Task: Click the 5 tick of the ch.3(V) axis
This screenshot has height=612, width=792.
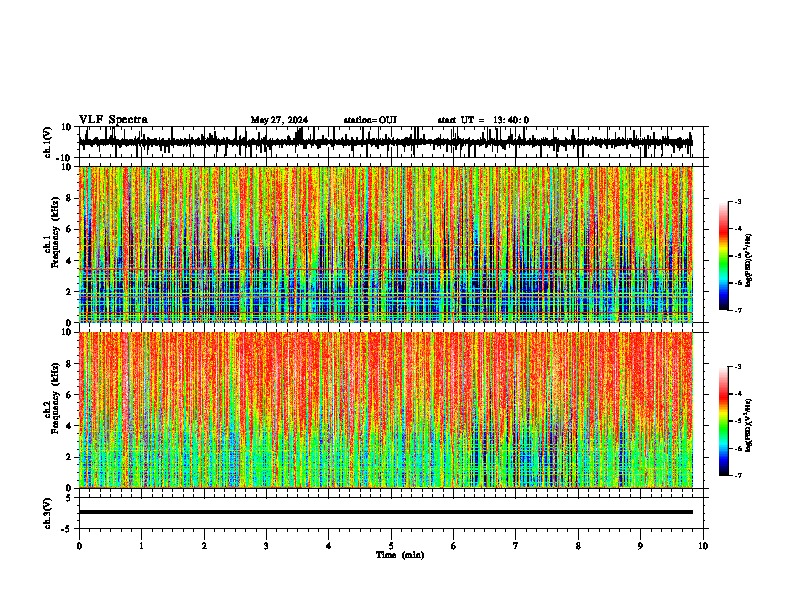Action: pos(69,498)
